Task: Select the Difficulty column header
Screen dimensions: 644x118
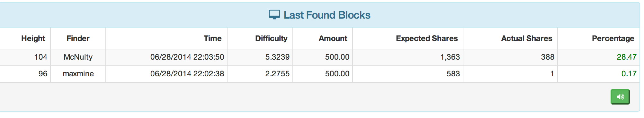Action: [x=271, y=38]
